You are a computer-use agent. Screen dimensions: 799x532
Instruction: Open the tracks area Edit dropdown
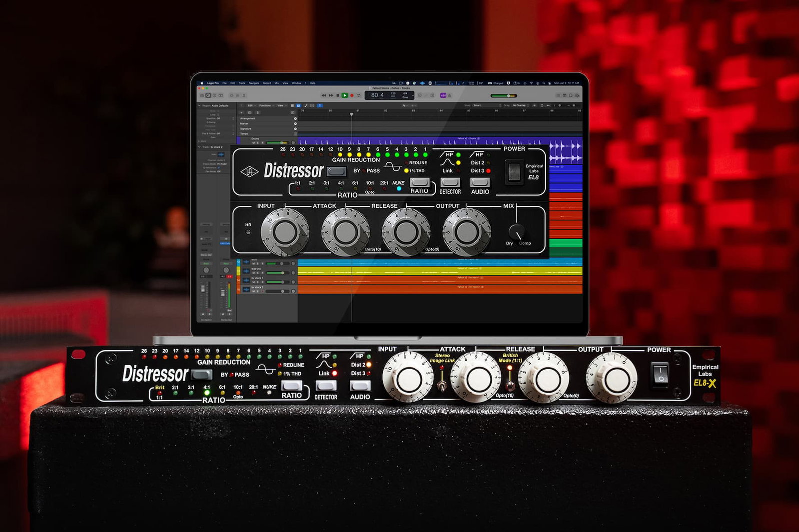point(251,105)
